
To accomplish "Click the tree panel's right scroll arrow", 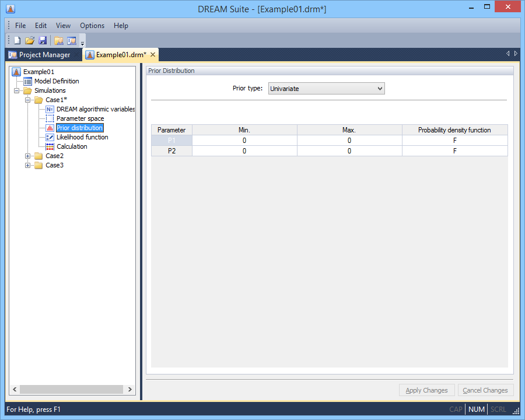I will (x=130, y=389).
